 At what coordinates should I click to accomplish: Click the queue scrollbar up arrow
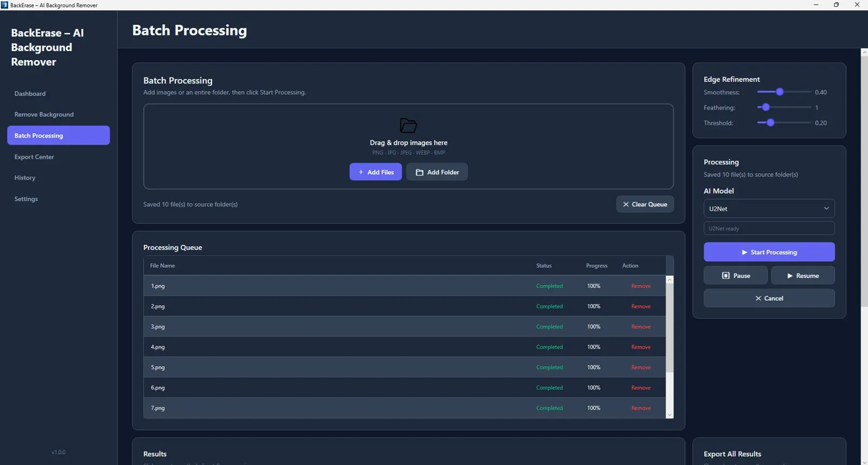(669, 280)
